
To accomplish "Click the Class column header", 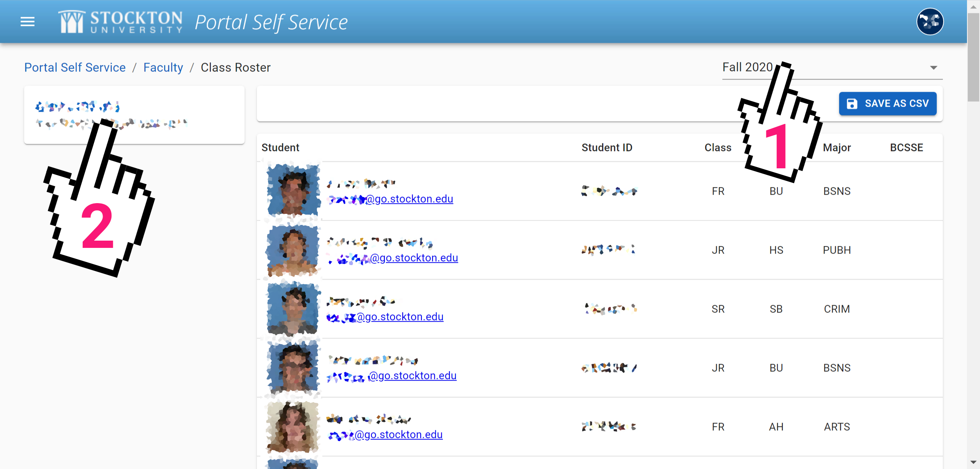I will (x=718, y=148).
